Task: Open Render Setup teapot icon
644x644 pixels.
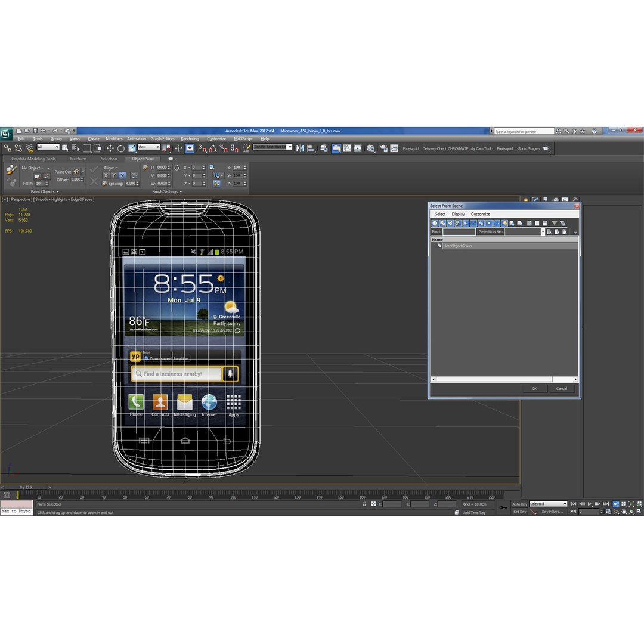Action: tap(383, 148)
